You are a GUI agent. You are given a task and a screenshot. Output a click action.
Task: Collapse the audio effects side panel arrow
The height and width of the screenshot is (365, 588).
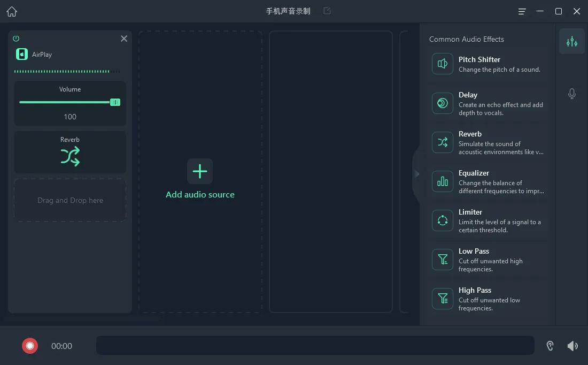(x=417, y=174)
